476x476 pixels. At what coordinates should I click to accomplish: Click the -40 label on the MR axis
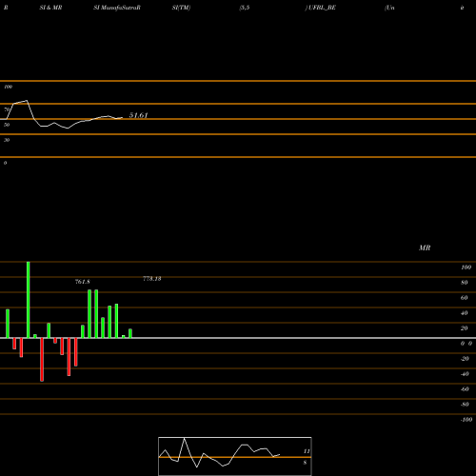465,374
